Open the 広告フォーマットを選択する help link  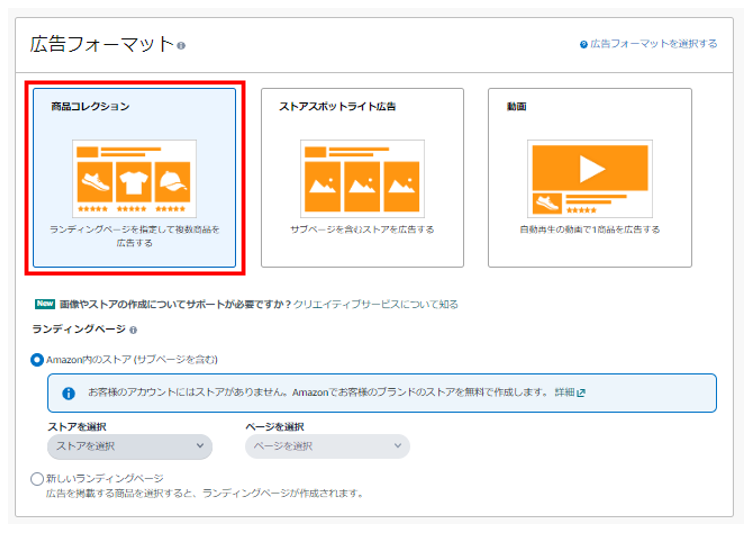point(653,44)
